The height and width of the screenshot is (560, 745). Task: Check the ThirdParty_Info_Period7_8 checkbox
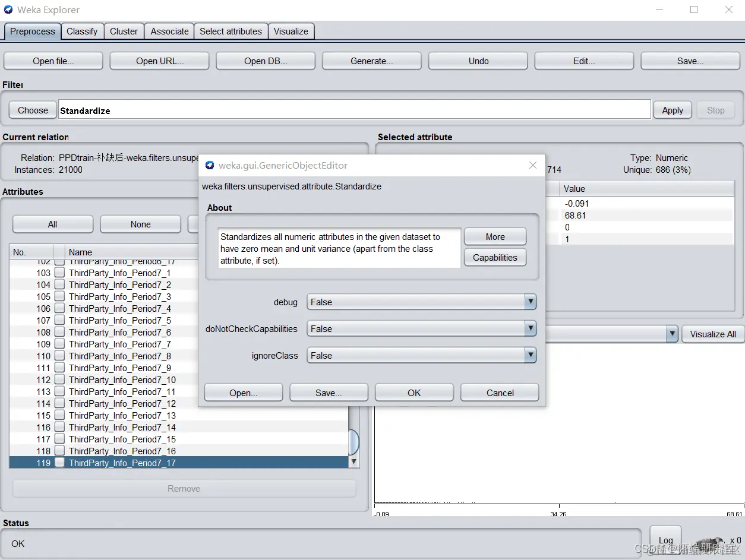tap(59, 356)
